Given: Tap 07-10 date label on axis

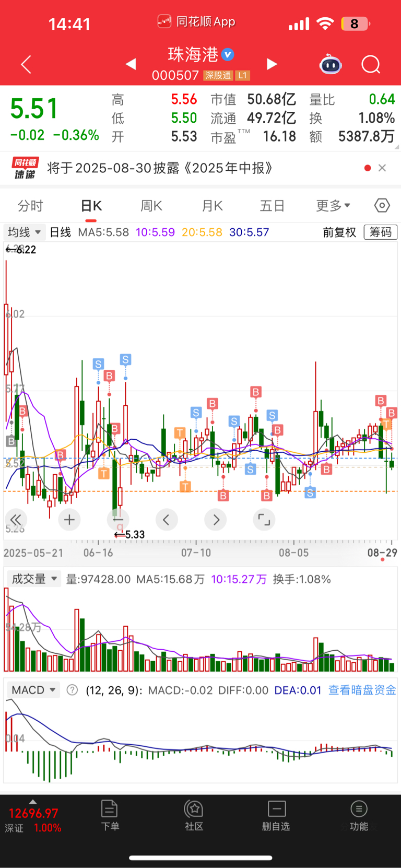Looking at the screenshot, I should point(196,553).
